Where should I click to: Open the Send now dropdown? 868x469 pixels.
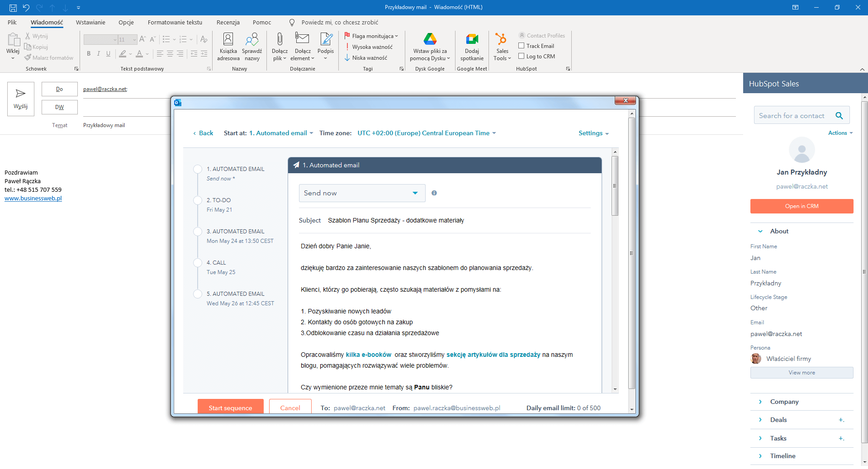click(362, 193)
